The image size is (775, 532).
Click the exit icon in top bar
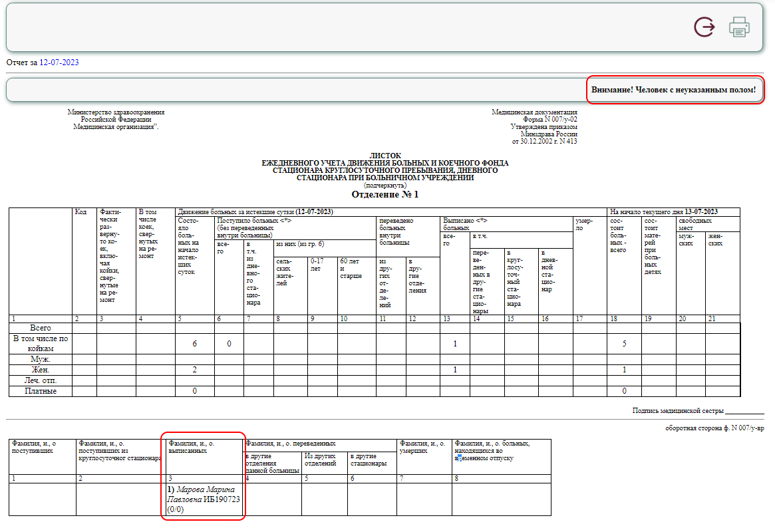(704, 27)
